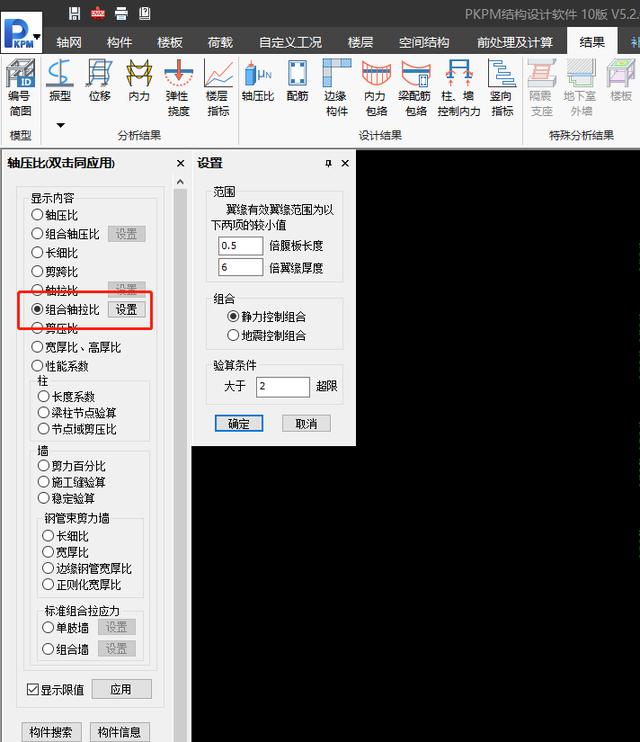The image size is (640, 742).
Task: Click the 大于 limit value field
Action: tap(283, 387)
